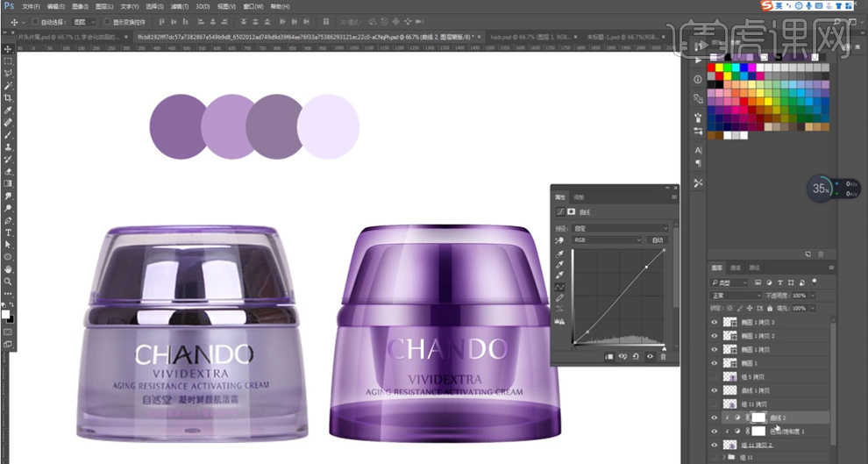
Task: Open the auto-select target dropdown
Action: point(85,22)
